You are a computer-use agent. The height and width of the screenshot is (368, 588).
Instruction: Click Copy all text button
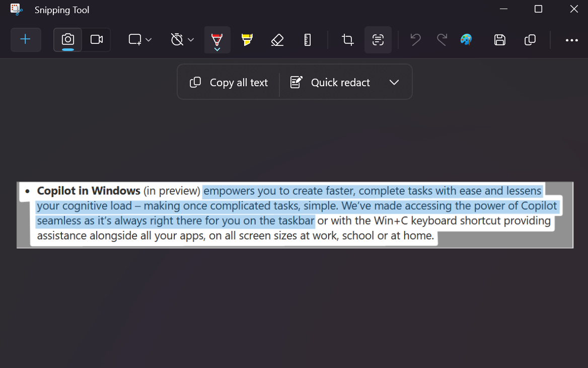pyautogui.click(x=229, y=82)
